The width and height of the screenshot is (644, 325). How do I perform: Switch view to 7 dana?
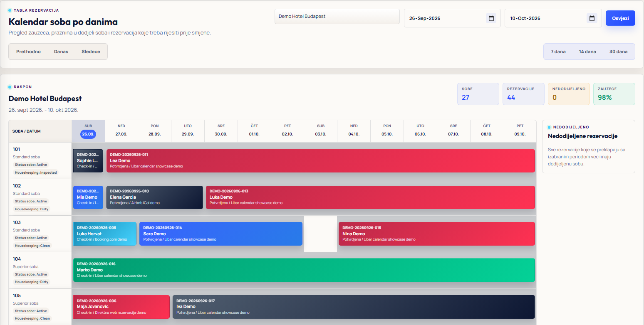pos(558,52)
